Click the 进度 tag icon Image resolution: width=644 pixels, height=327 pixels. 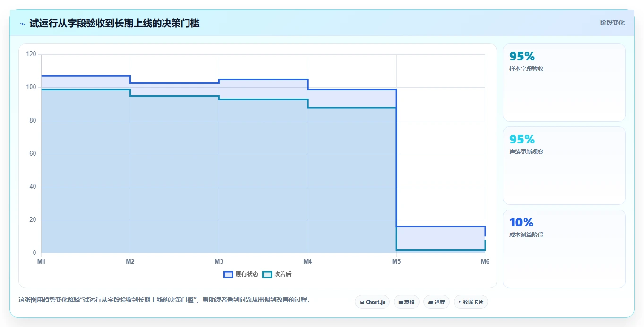[430, 302]
